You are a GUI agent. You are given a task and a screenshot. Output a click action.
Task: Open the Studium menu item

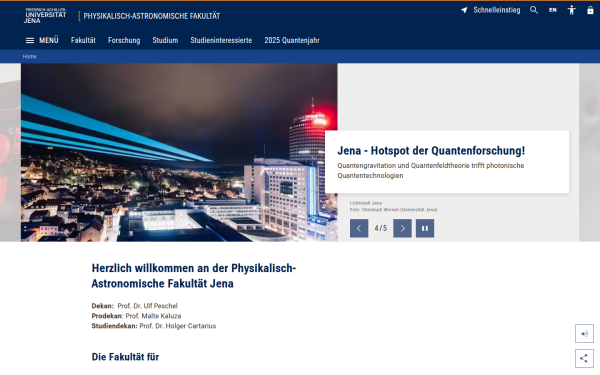[x=165, y=40]
